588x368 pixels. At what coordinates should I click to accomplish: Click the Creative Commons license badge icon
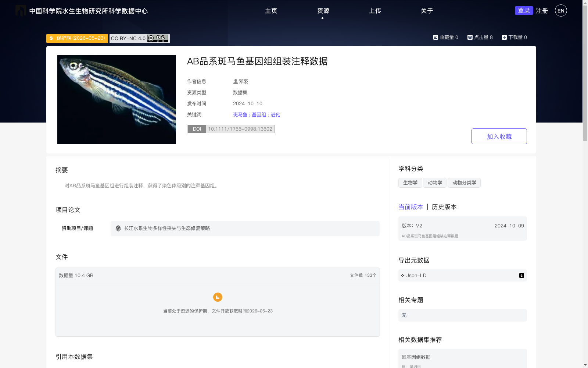point(158,38)
